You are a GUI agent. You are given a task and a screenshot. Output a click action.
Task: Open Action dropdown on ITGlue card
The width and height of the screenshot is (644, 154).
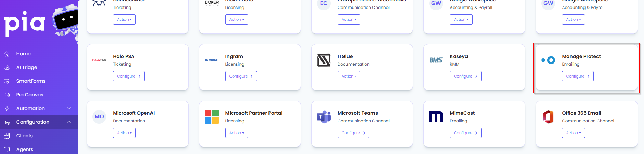(349, 76)
